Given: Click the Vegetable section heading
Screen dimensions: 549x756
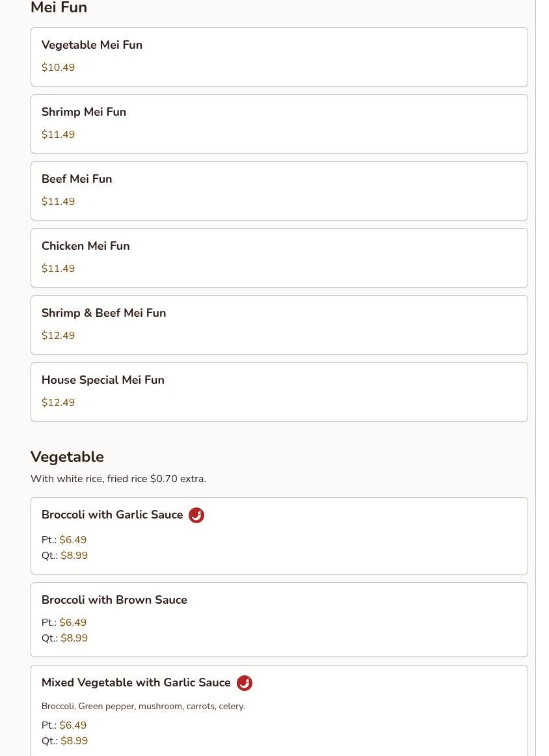Looking at the screenshot, I should pos(67,457).
